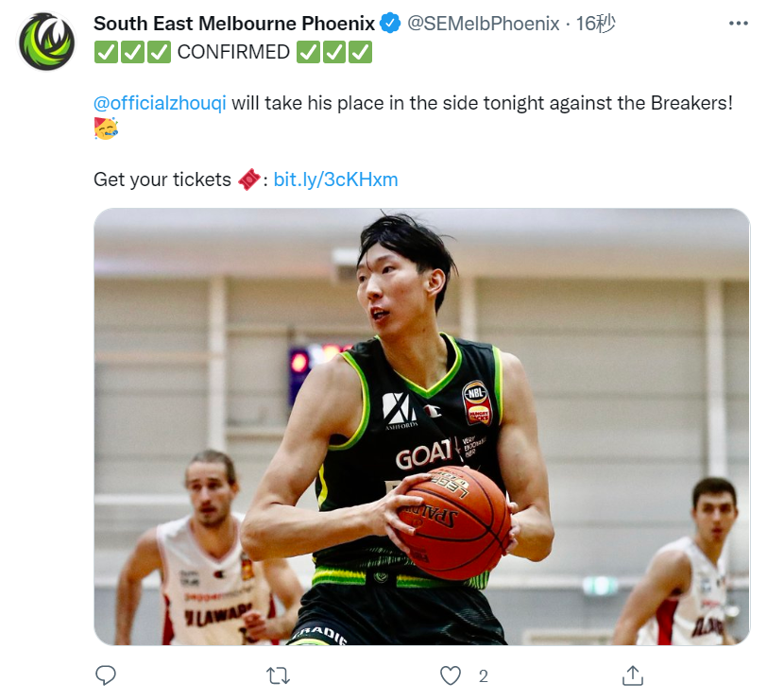Click the reply speech bubble icon
767x700 pixels.
coord(105,675)
